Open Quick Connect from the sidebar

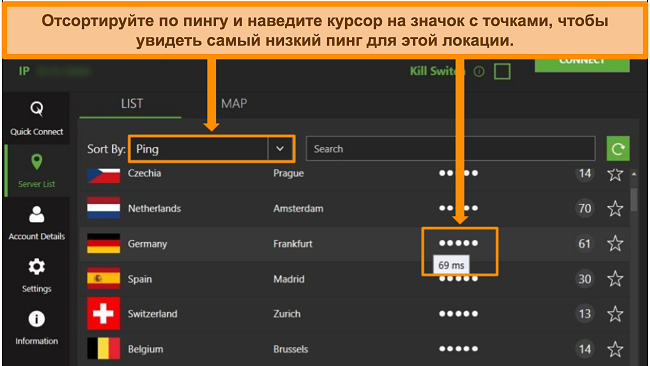(x=36, y=118)
